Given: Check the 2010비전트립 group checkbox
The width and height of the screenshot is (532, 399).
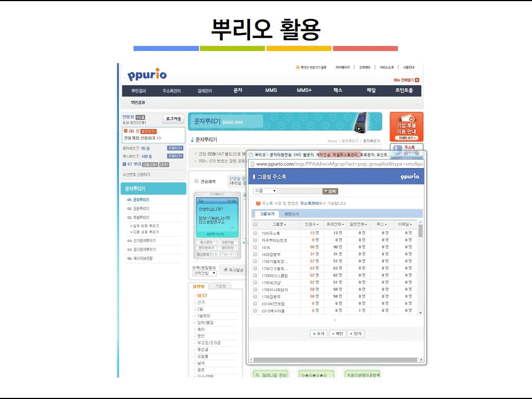Looking at the screenshot, I should click(255, 304).
